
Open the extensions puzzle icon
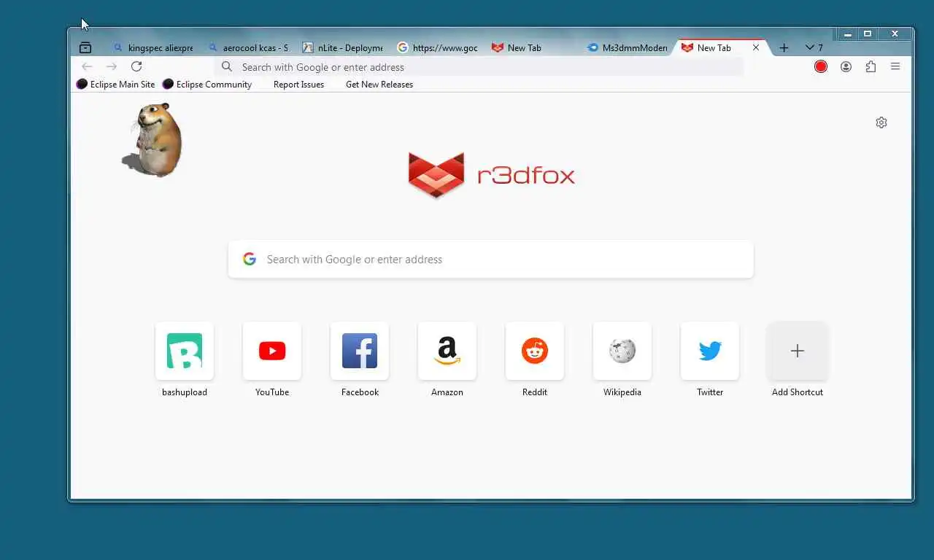(871, 66)
